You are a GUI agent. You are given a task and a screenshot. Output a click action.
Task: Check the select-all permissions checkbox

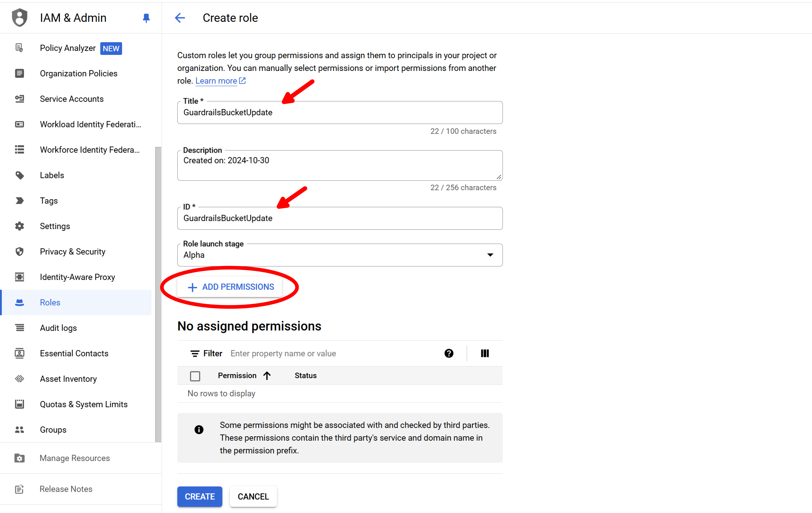click(195, 376)
